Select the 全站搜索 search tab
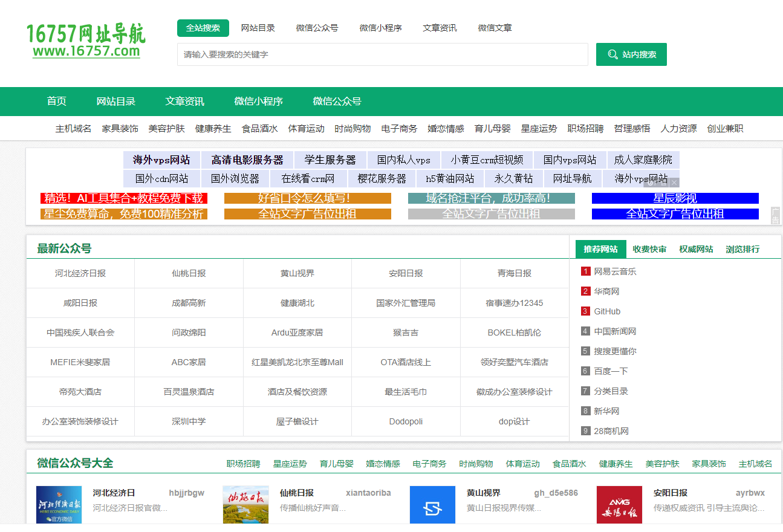Viewport: 783px width, 532px height. click(203, 28)
